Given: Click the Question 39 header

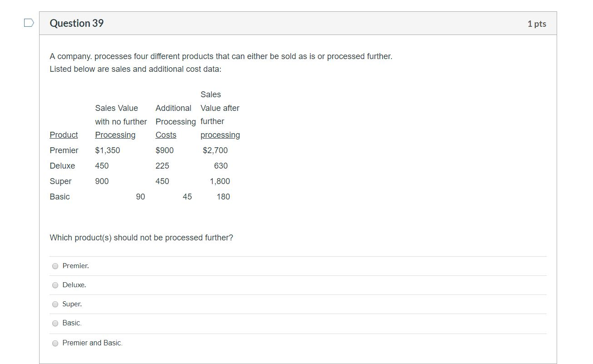Looking at the screenshot, I should [76, 23].
